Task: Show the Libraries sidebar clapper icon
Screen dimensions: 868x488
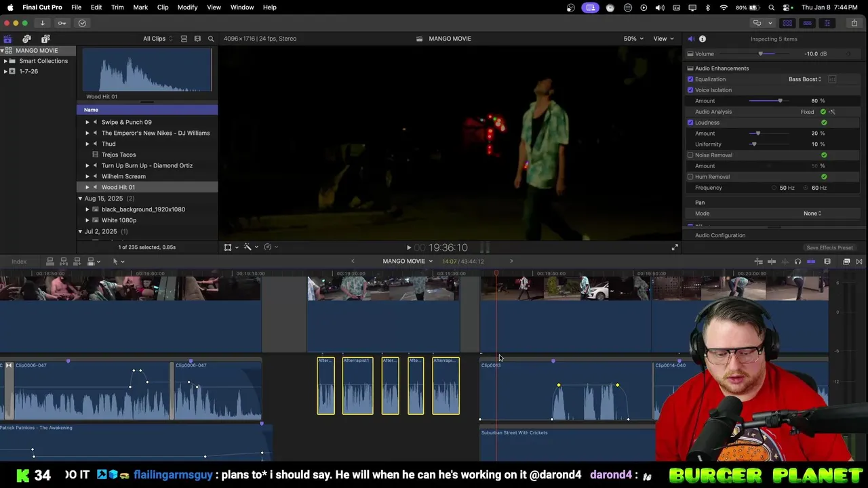Action: tap(7, 39)
